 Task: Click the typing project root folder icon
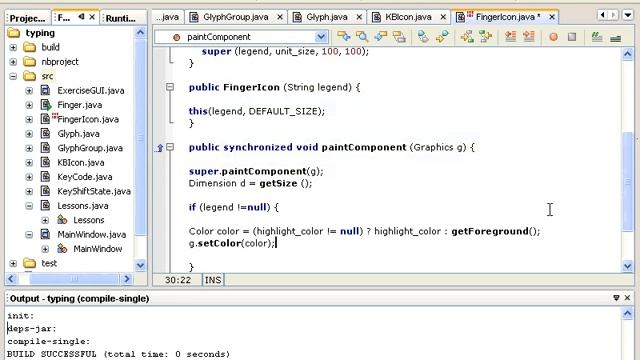13,33
